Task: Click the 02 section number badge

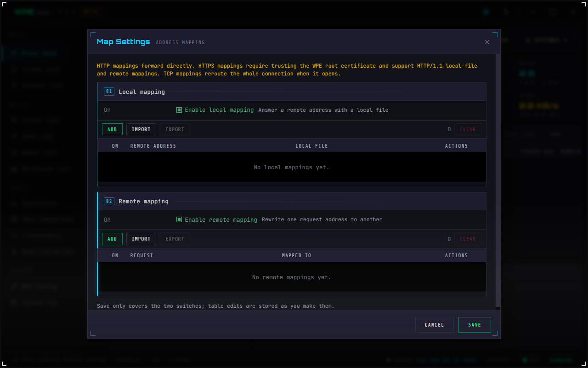Action: 109,201
